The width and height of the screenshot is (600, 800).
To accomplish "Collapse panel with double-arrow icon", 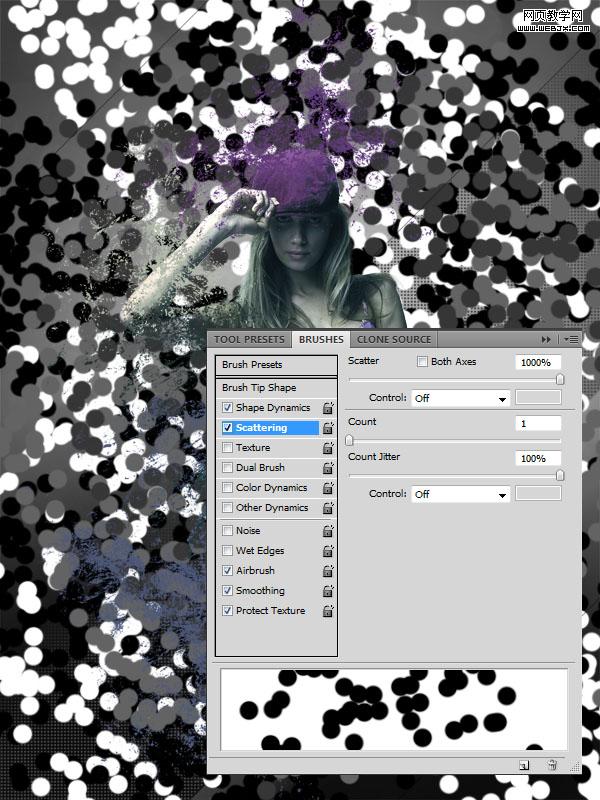I will 546,339.
